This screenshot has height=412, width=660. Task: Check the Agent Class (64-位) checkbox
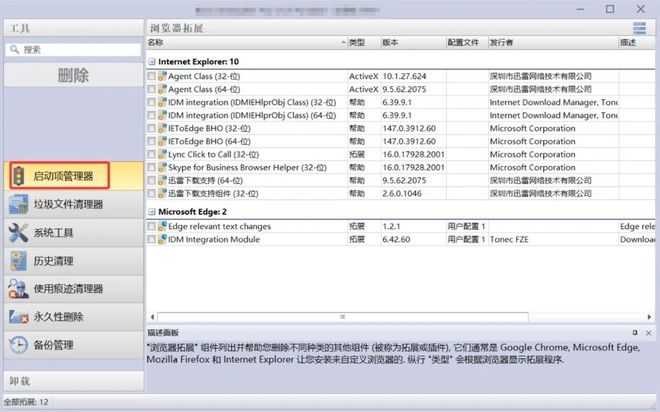(152, 90)
